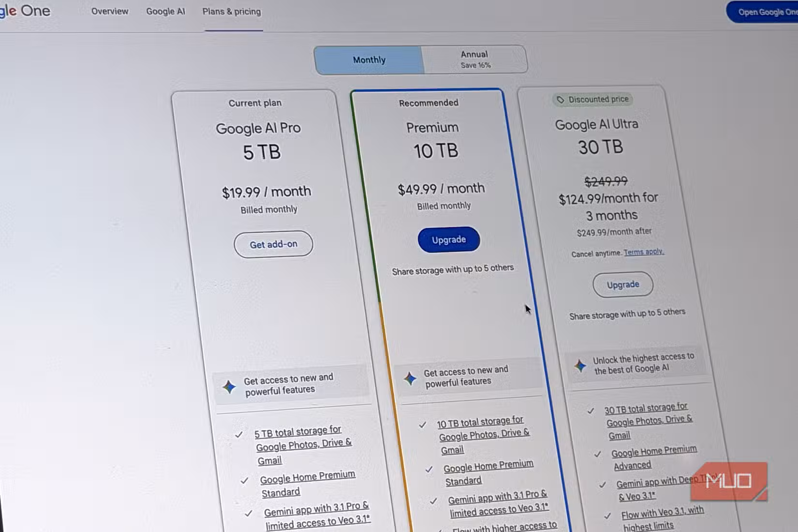The image size is (798, 532).
Task: Click Share storage text under AI Ultra
Action: click(627, 314)
